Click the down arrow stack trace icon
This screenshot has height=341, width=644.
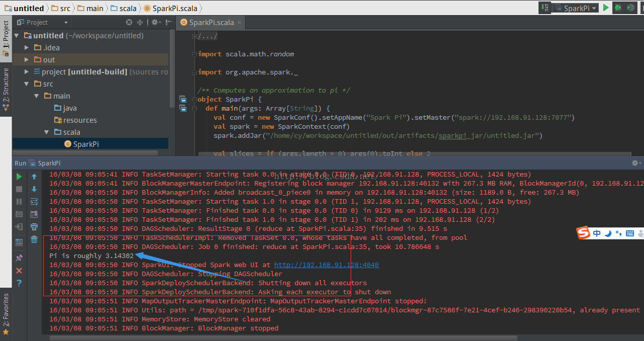click(34, 189)
